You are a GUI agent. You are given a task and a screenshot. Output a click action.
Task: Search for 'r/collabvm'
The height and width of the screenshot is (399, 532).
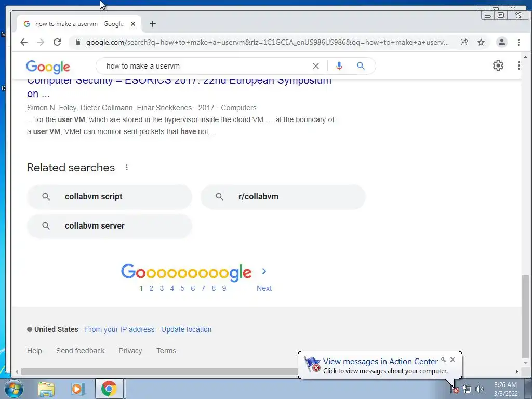283,197
